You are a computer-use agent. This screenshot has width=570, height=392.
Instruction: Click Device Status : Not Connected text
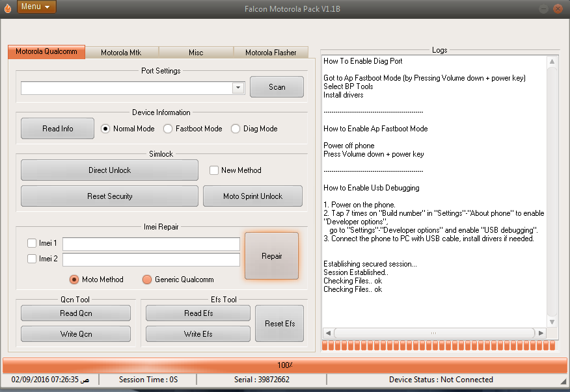click(441, 380)
